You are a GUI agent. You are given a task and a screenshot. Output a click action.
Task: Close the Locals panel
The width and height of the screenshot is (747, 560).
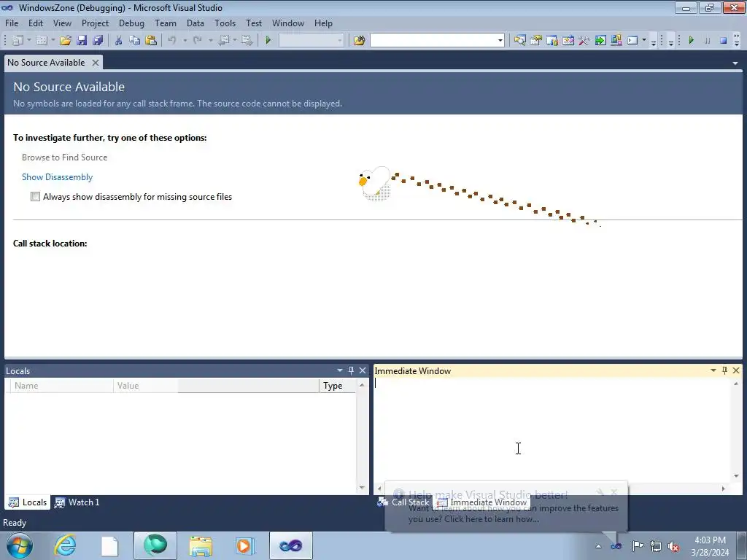(x=363, y=370)
